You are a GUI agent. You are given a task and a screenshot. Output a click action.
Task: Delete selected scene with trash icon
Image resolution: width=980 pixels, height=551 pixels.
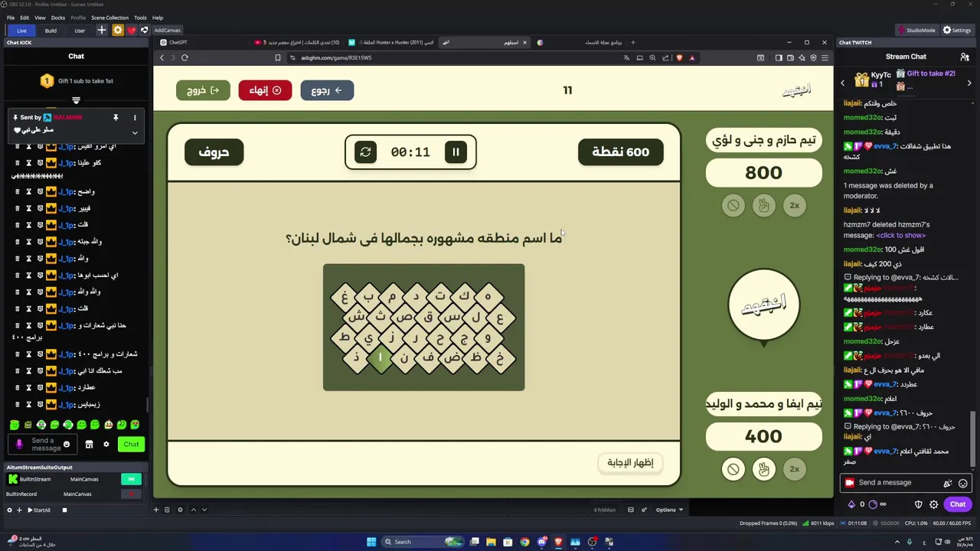pyautogui.click(x=167, y=510)
